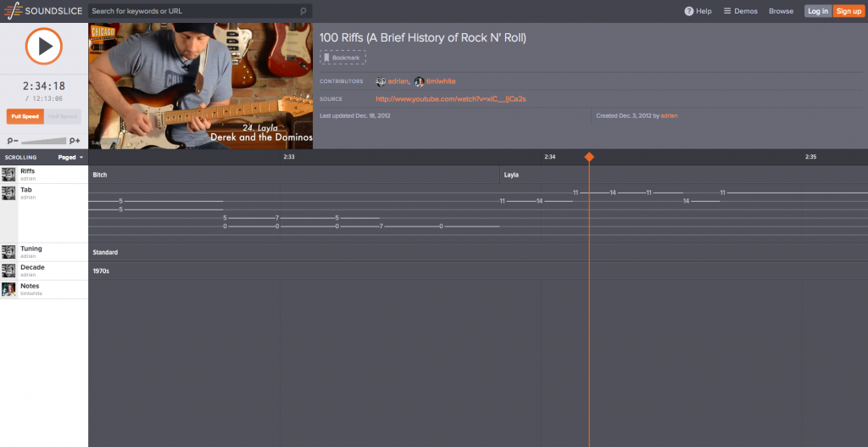Screen dimensions: 868x447
Task: Click the 100 Riffs title
Action: (422, 37)
